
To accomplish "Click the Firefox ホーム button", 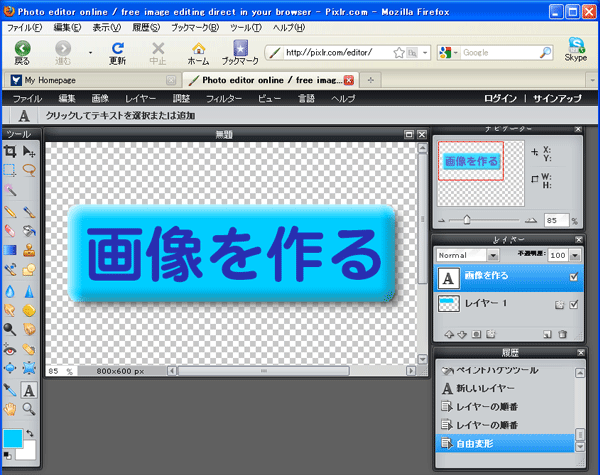I will 198,53.
